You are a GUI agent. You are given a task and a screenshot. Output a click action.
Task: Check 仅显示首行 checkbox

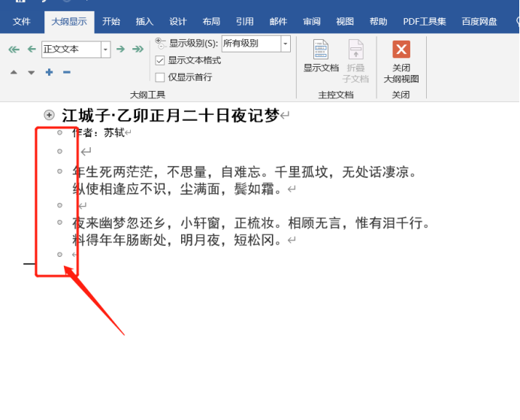click(160, 77)
